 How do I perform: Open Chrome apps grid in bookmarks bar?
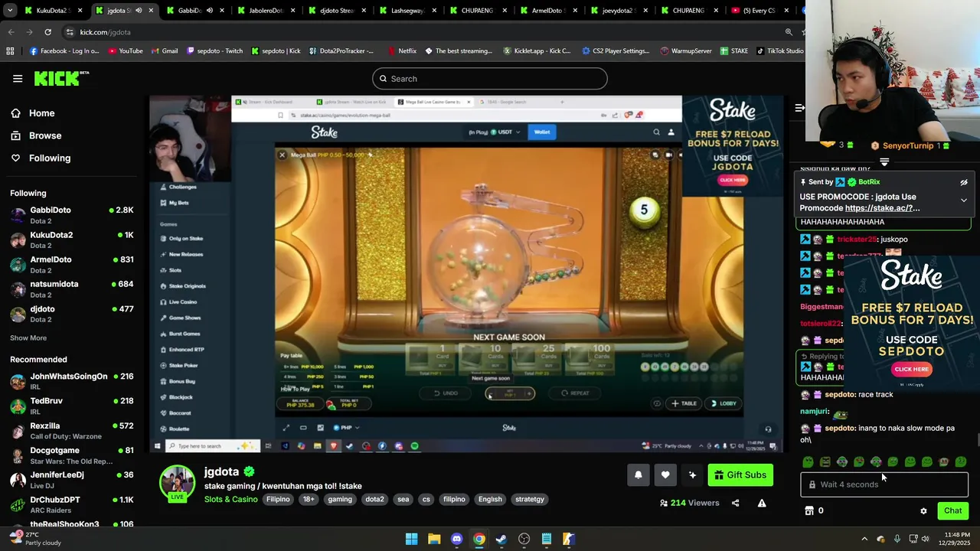(10, 51)
